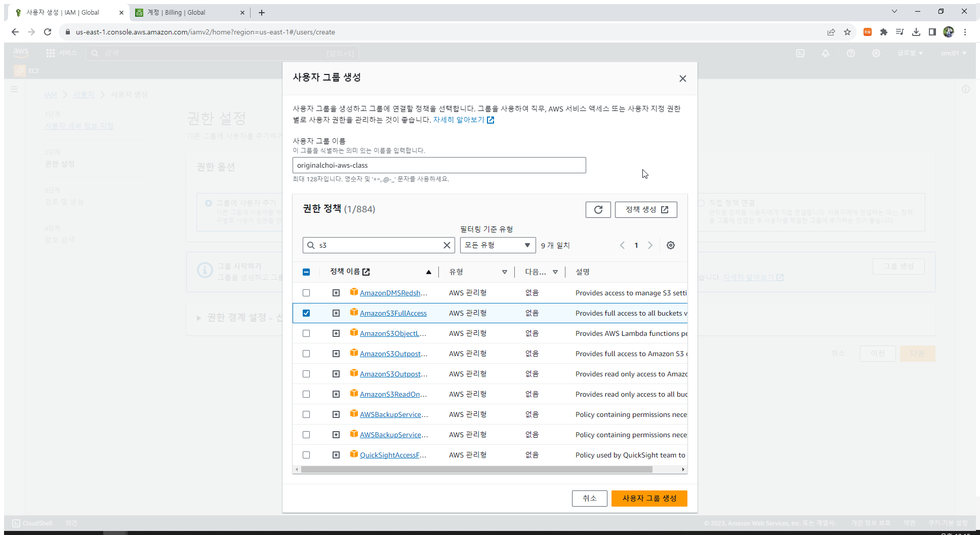The image size is (980, 535).
Task: Open policy table settings gear
Action: [x=671, y=245]
